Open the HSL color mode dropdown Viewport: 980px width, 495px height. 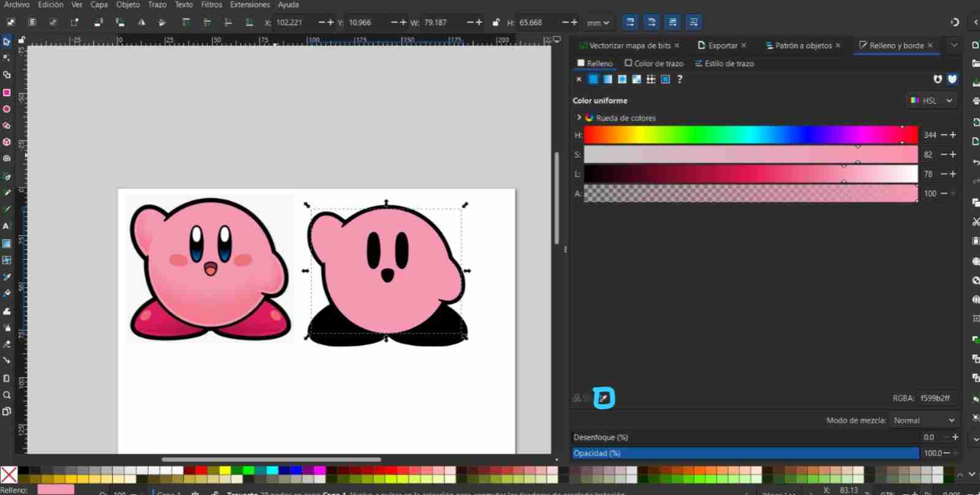click(x=932, y=100)
